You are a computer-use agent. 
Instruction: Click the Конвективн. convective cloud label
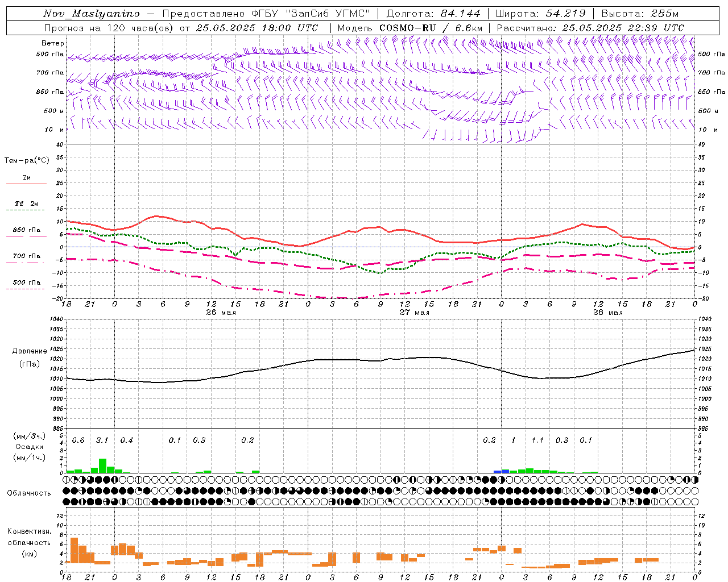pos(29,531)
